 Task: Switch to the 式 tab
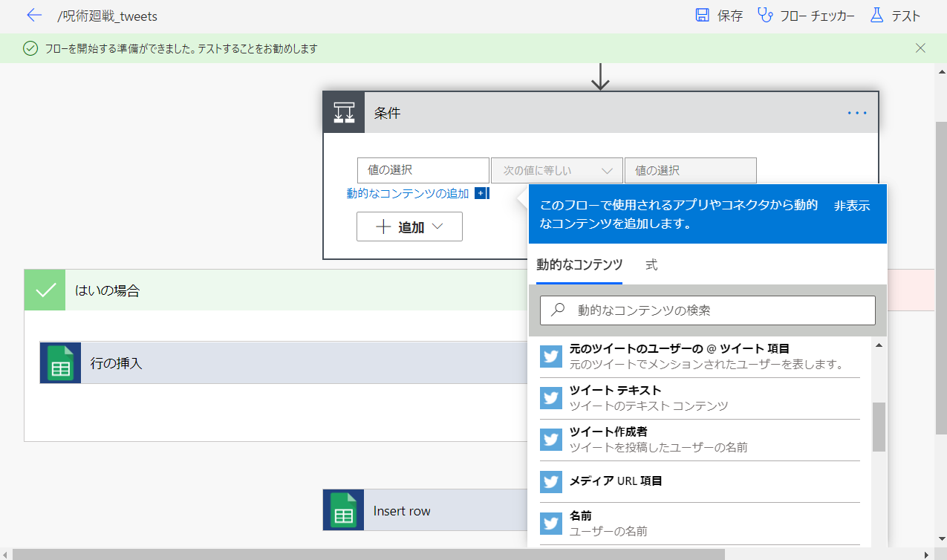[651, 264]
